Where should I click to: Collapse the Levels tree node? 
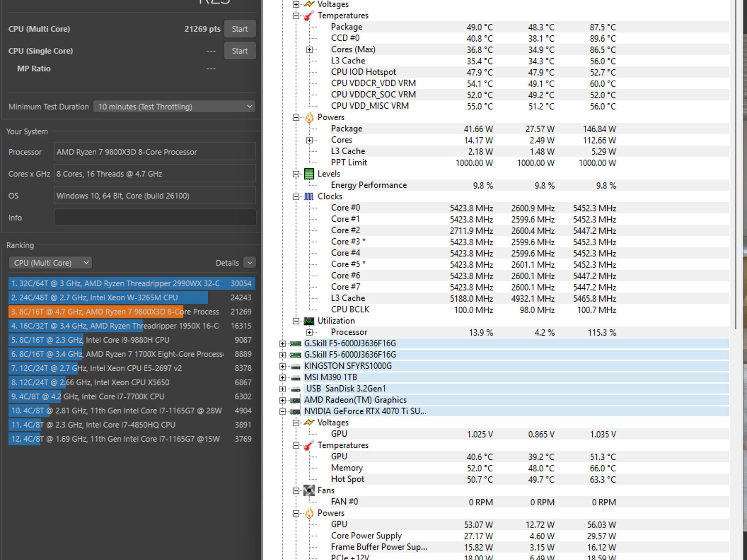click(x=296, y=174)
